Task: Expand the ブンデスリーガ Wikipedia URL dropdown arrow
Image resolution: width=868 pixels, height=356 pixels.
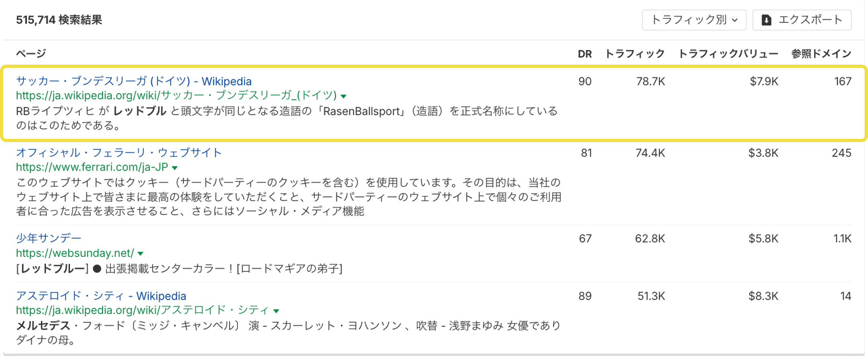Action: click(x=344, y=96)
